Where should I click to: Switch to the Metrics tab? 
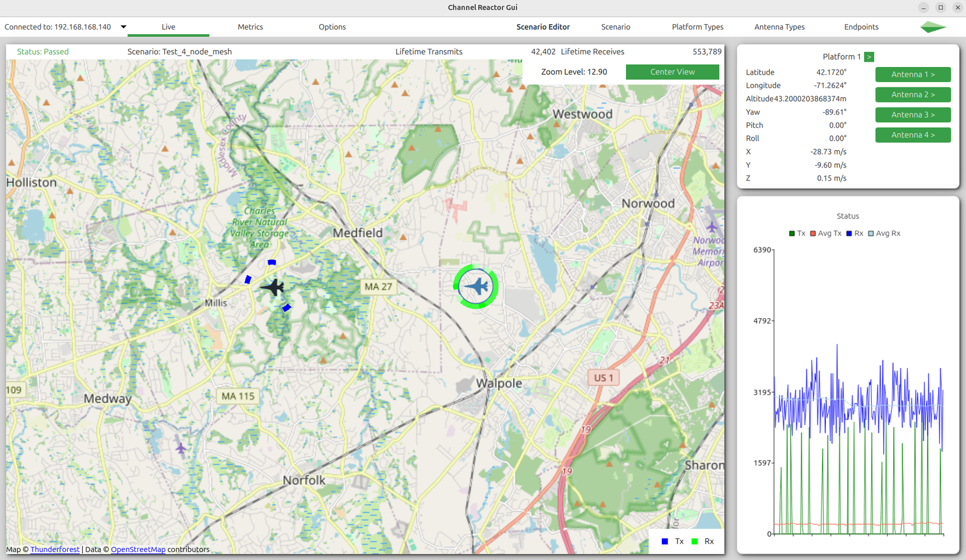tap(250, 27)
